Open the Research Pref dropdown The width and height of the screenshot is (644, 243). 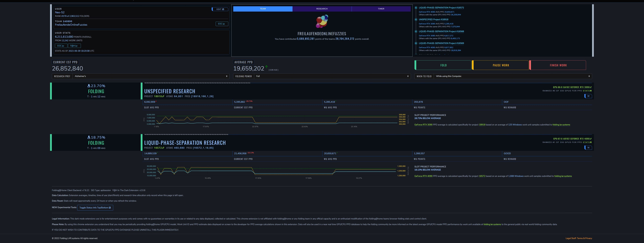click(x=151, y=76)
